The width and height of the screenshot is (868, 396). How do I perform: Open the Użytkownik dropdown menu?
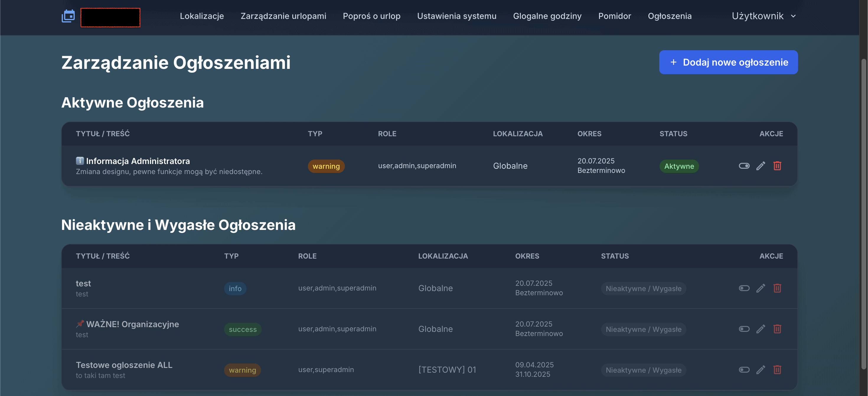[763, 16]
